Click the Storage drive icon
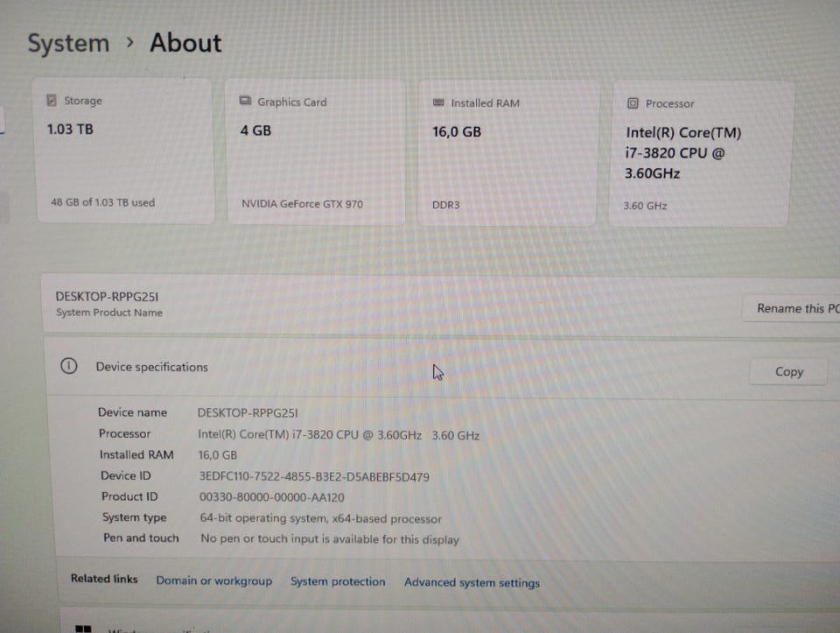 pos(52,100)
